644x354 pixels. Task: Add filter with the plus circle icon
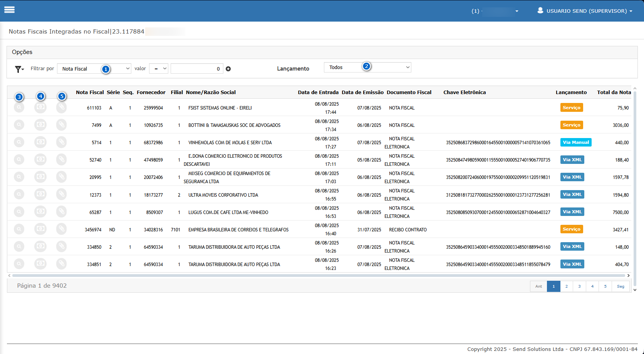click(x=228, y=69)
